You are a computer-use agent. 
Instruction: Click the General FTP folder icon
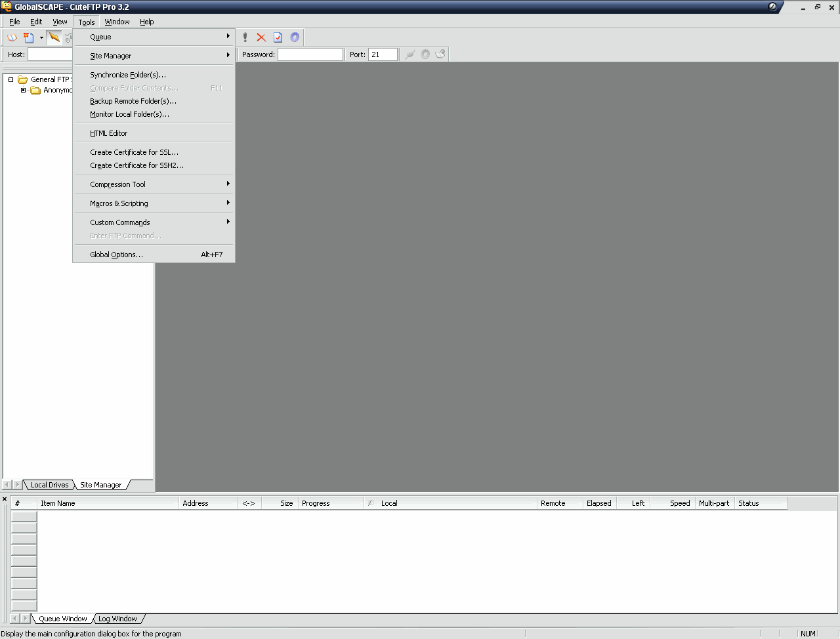point(22,79)
